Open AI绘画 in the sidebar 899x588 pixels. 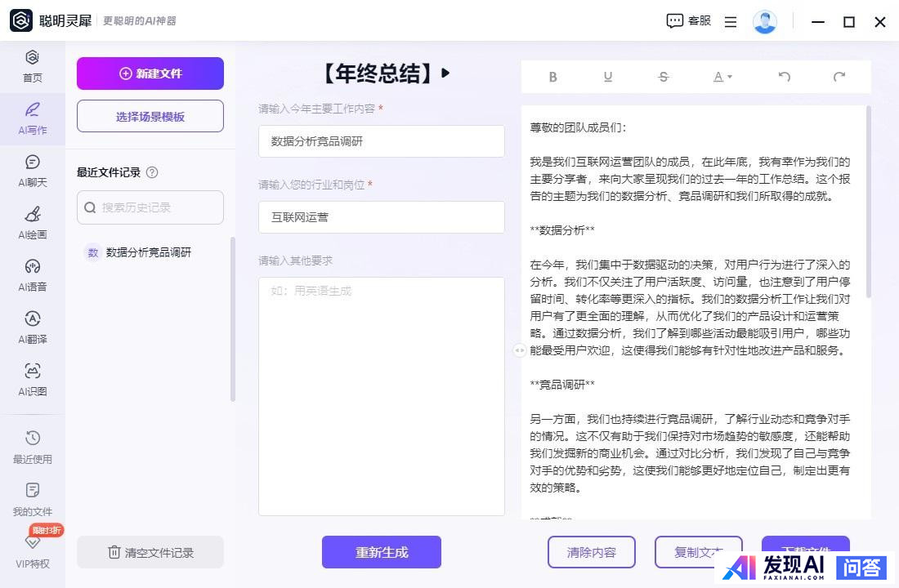(x=33, y=223)
